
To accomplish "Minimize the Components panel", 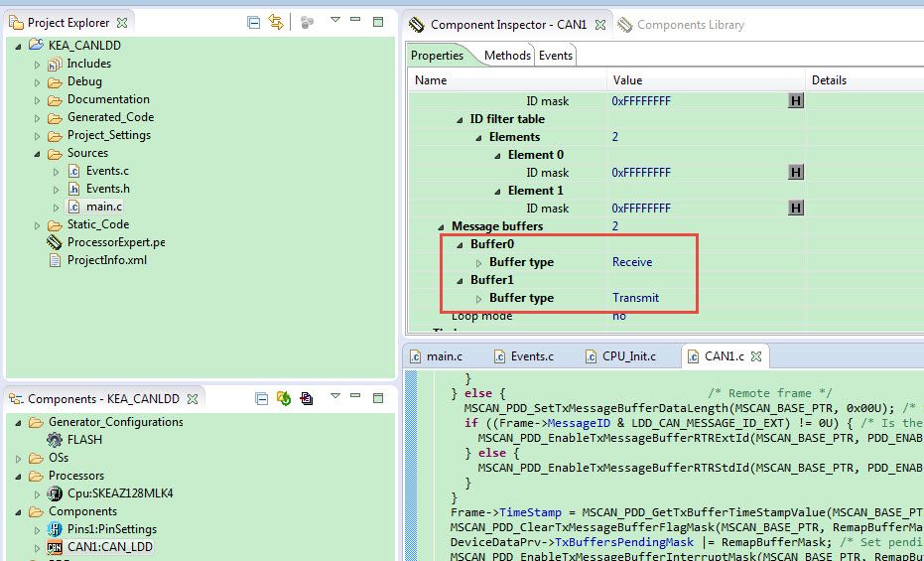I will (x=354, y=396).
